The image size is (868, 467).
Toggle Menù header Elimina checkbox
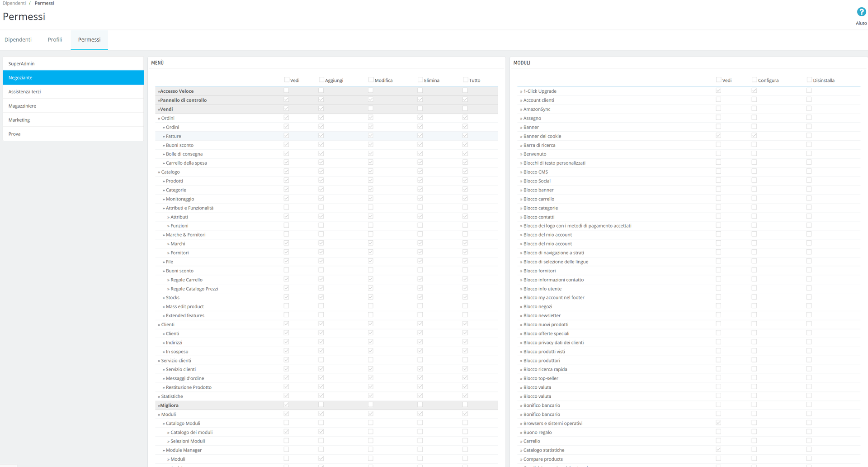(x=420, y=80)
